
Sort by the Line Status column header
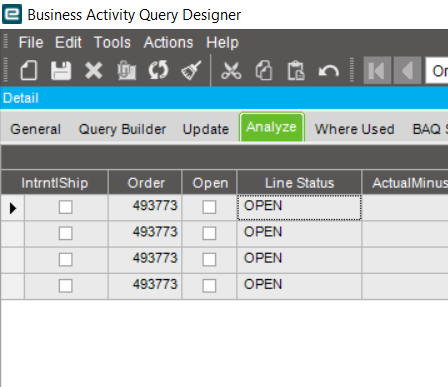pos(299,183)
